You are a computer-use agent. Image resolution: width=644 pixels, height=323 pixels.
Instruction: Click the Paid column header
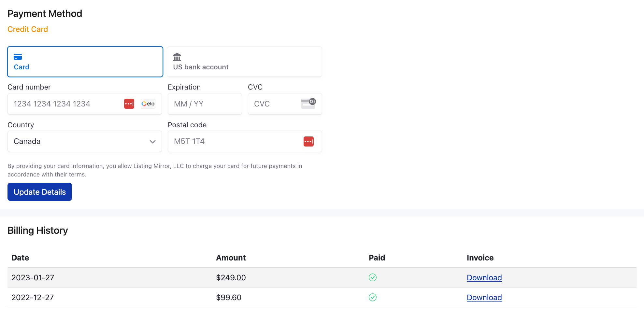pos(377,258)
